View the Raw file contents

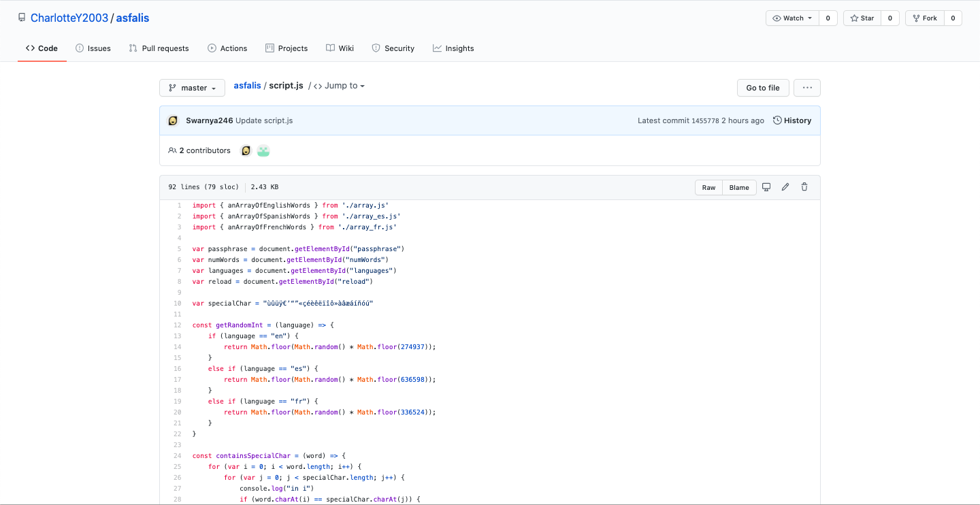pyautogui.click(x=708, y=188)
